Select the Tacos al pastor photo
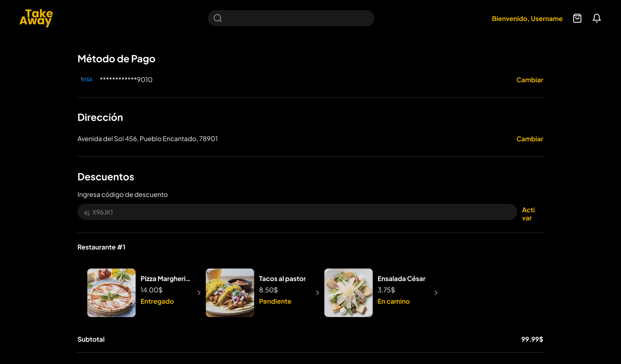Image resolution: width=621 pixels, height=364 pixels. point(230,293)
